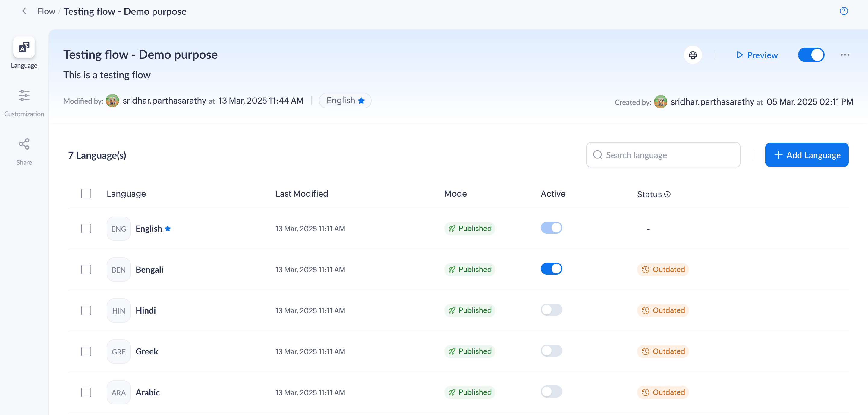Click the Flow breadcrumb link
This screenshot has width=868, height=415.
pyautogui.click(x=46, y=11)
